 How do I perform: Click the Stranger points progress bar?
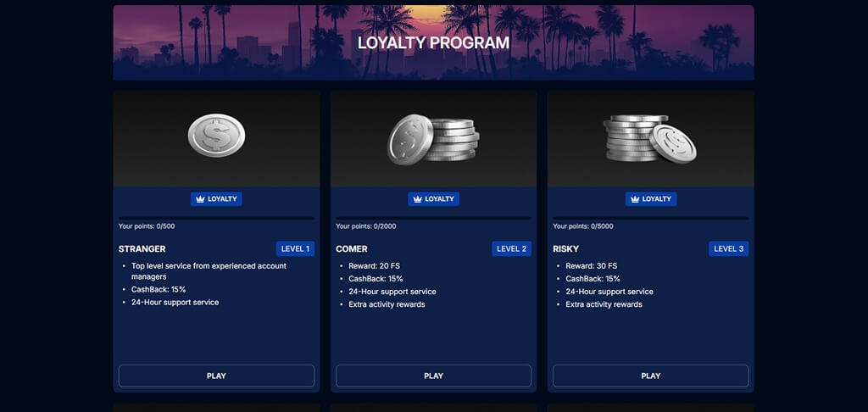tap(216, 218)
